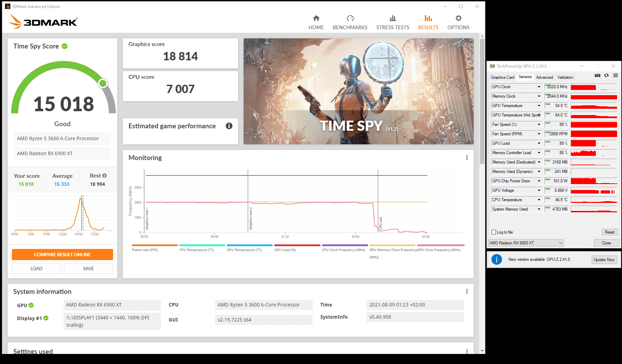Open System information three-dot menu
Screen dimensions: 622x364
[467, 291]
